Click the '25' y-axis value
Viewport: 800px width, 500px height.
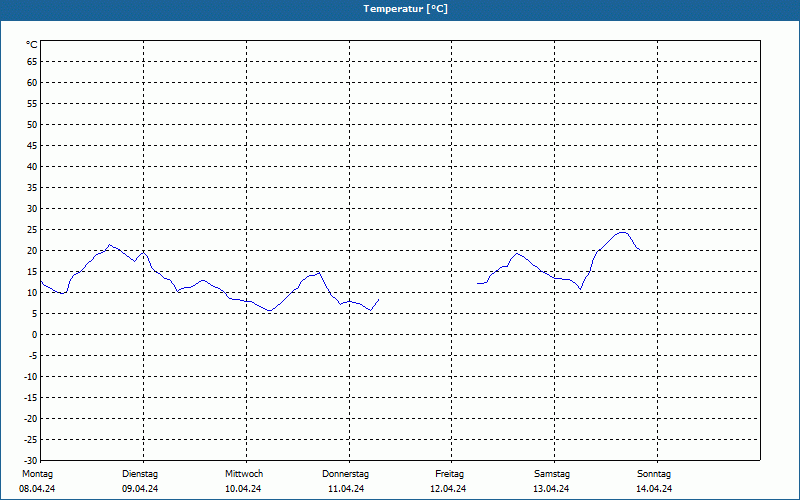32,230
